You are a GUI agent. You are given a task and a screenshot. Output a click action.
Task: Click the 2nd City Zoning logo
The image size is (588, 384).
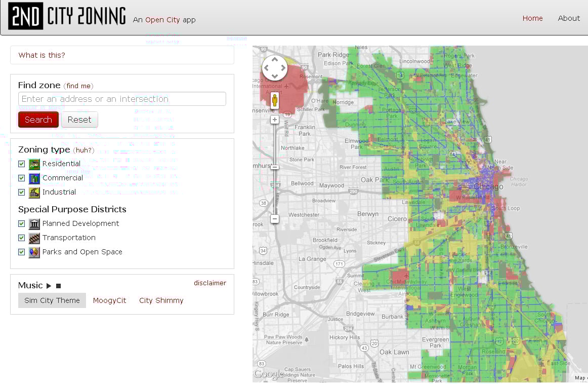67,16
